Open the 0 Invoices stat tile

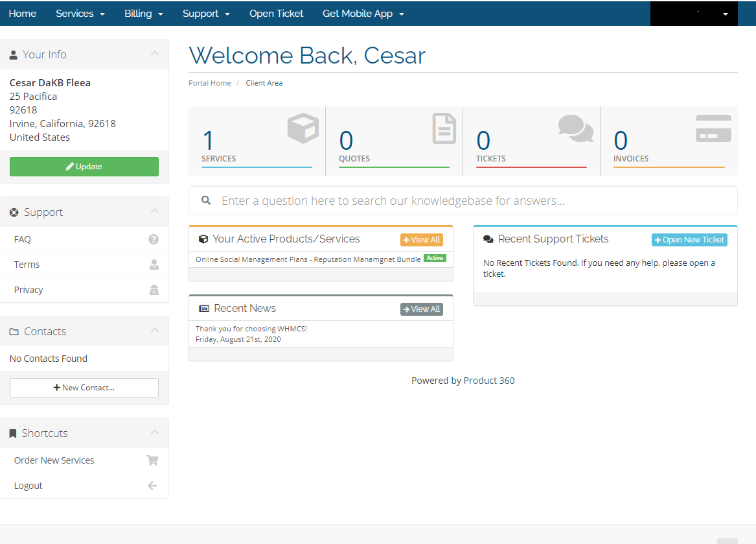click(x=669, y=141)
